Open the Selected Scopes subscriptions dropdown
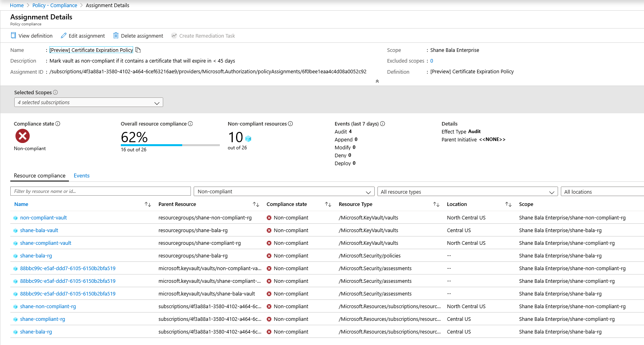644x345 pixels. [x=88, y=103]
